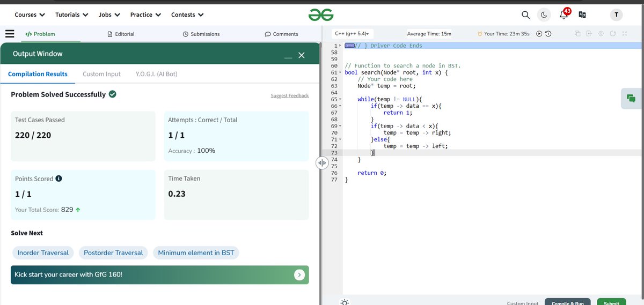Image resolution: width=644 pixels, height=305 pixels.
Task: Place cursor on Node* temp = root; line
Action: click(x=386, y=86)
